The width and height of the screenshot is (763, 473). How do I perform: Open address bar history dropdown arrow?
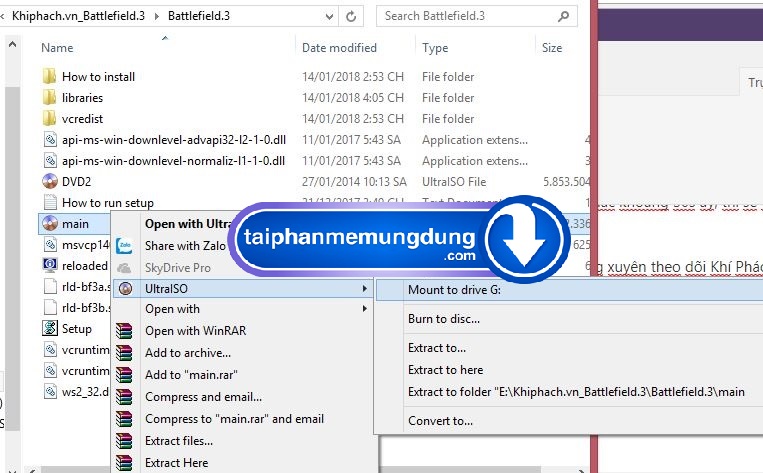(329, 17)
